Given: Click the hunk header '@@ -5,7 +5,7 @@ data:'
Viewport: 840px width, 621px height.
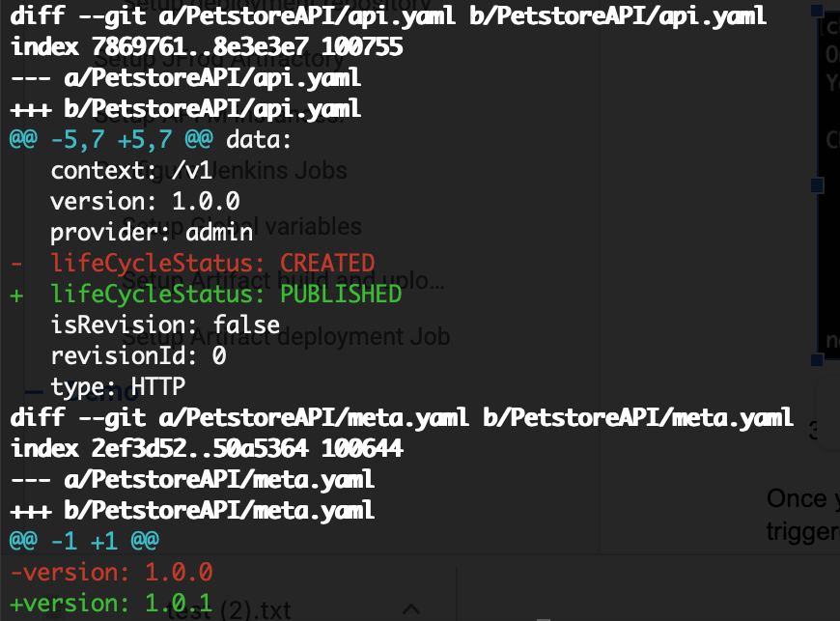Looking at the screenshot, I should pos(151,140).
